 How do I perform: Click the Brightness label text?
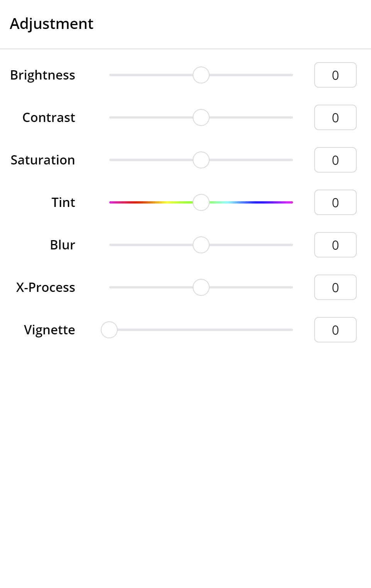(x=42, y=75)
